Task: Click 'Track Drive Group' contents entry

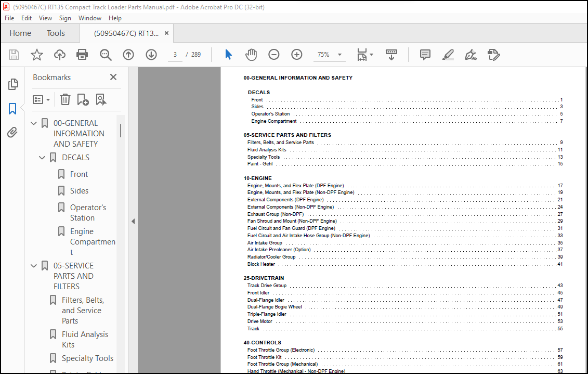Action: (x=267, y=286)
